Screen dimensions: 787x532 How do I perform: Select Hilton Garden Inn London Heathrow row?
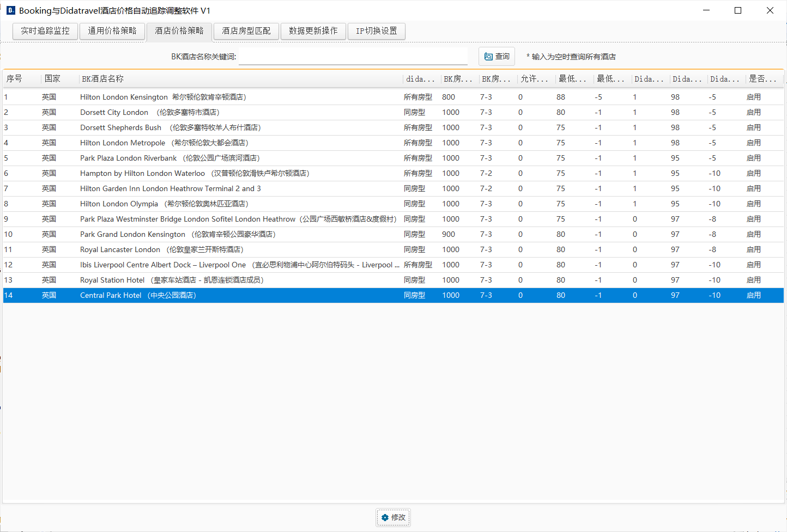click(393, 188)
